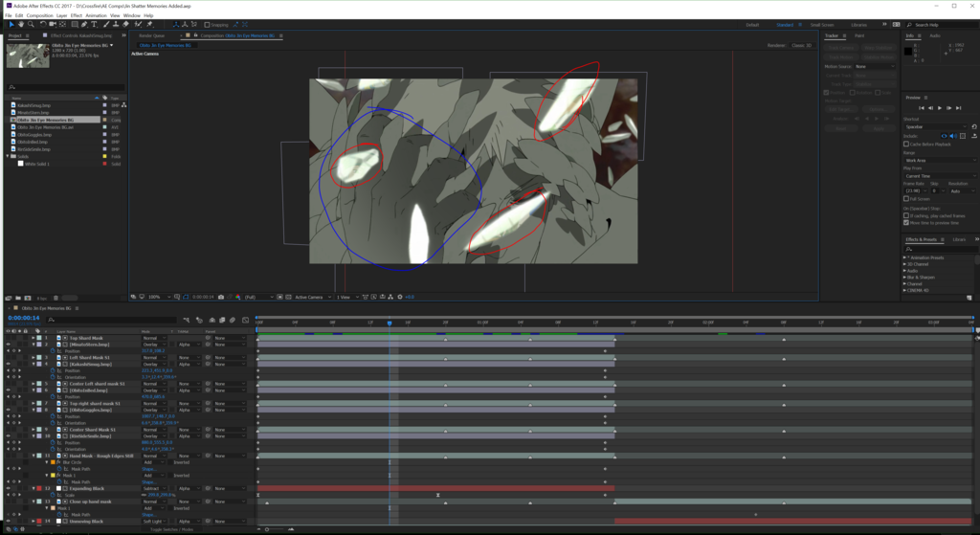Viewport: 980px width, 535px height.
Task: Select the Pen tool
Action: [84, 24]
